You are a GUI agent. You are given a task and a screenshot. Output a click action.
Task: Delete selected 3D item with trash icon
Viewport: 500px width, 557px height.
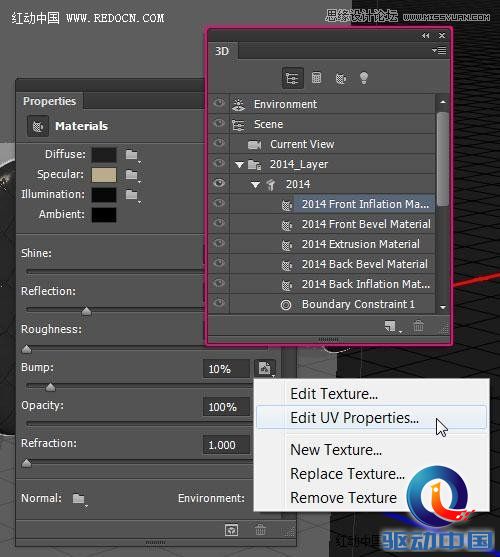point(418,325)
